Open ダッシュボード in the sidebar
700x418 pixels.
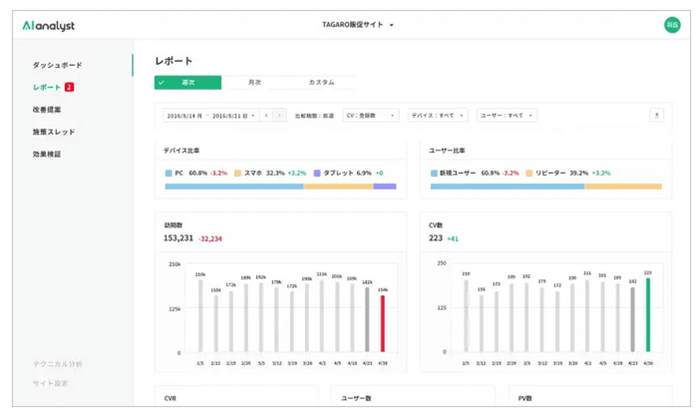[57, 65]
